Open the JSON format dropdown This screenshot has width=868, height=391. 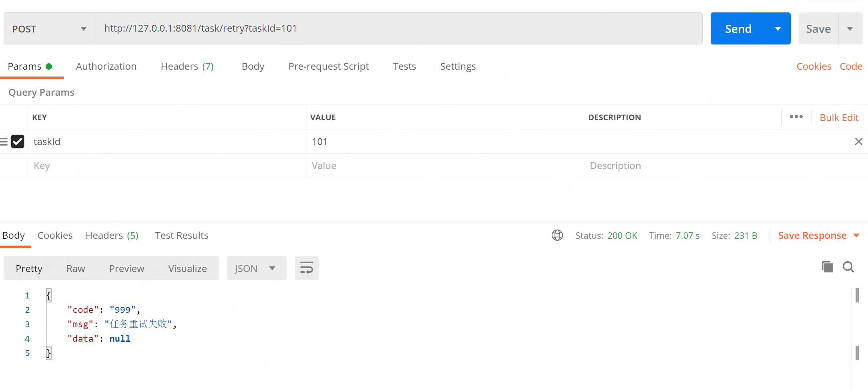(257, 268)
